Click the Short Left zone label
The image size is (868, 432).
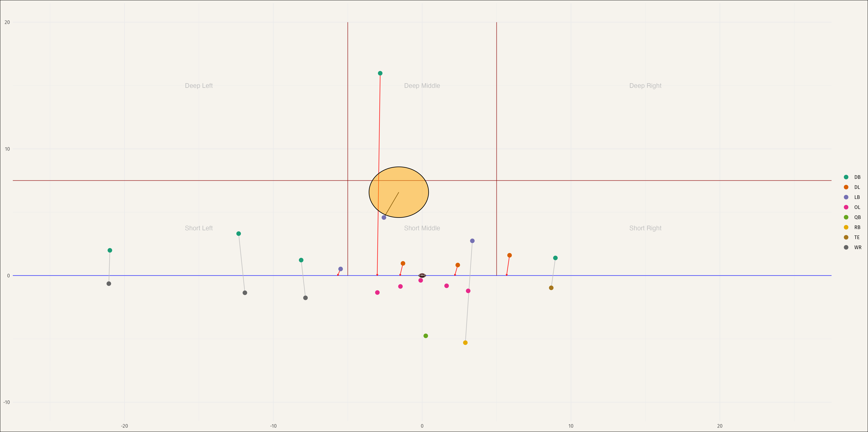pyautogui.click(x=199, y=228)
